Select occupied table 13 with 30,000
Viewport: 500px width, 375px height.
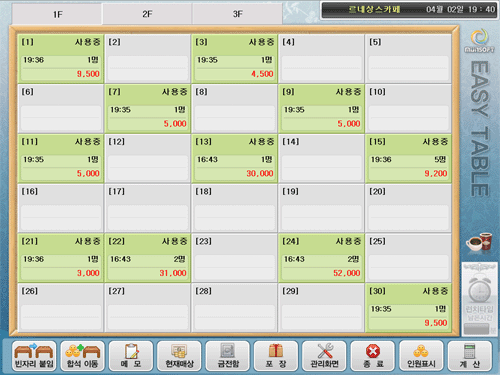coord(235,158)
